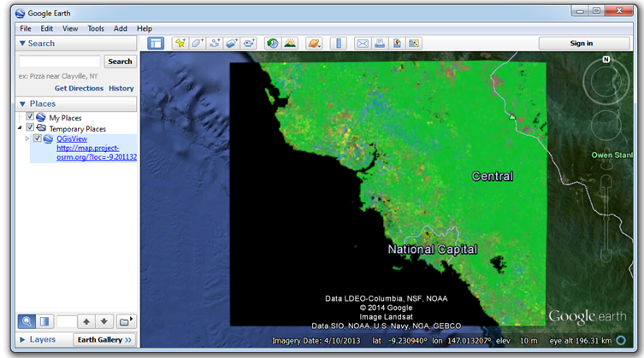Maximize the Google Earth window
Image resolution: width=644 pixels, height=358 pixels.
point(596,10)
